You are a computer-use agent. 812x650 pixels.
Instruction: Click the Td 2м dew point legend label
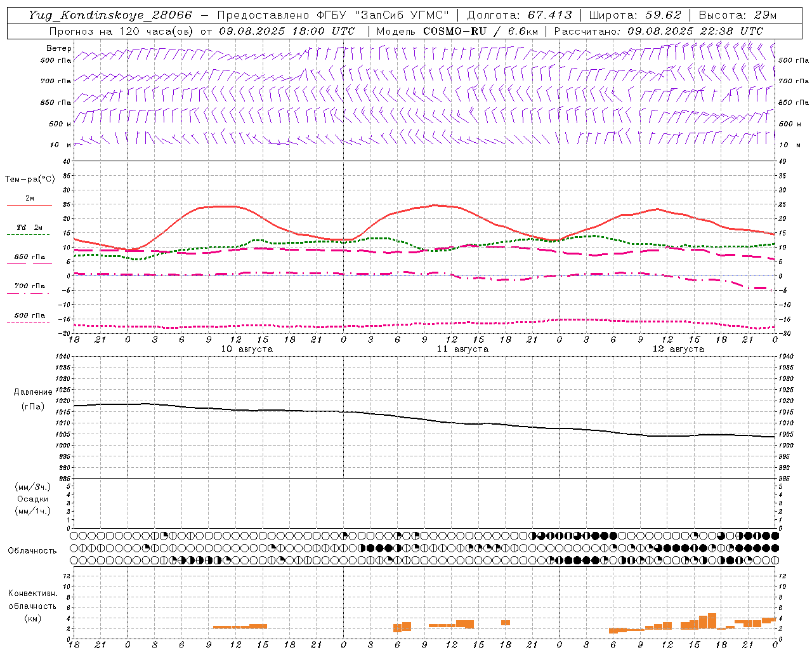tap(29, 227)
